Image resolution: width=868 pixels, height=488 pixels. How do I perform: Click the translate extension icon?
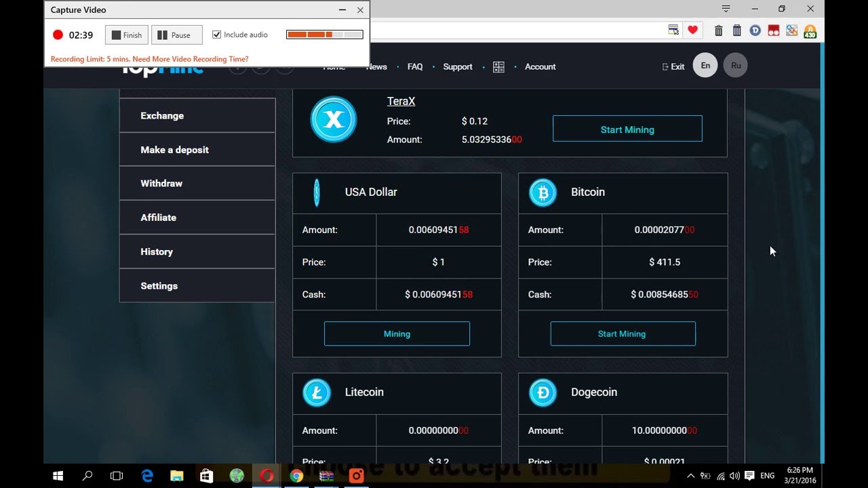click(x=792, y=30)
